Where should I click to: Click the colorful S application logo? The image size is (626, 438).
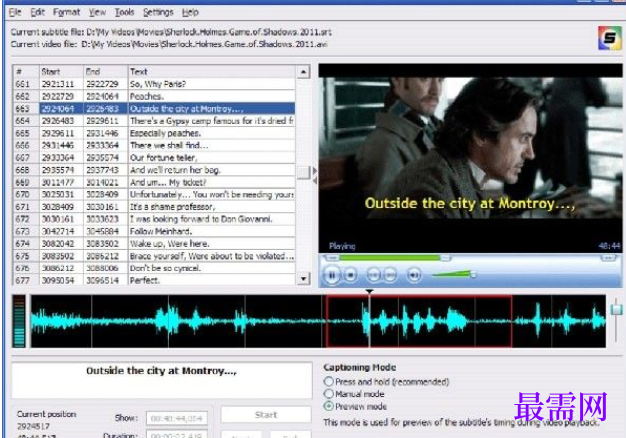tap(609, 38)
